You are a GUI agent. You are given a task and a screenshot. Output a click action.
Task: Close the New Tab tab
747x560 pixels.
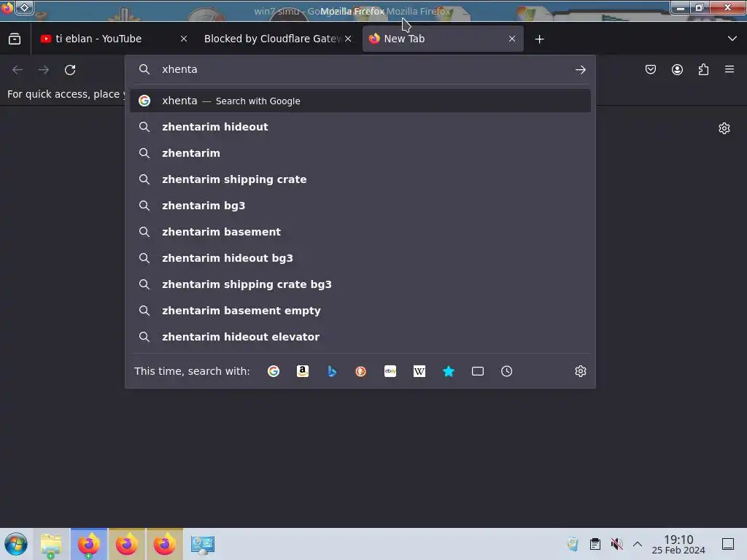(512, 39)
